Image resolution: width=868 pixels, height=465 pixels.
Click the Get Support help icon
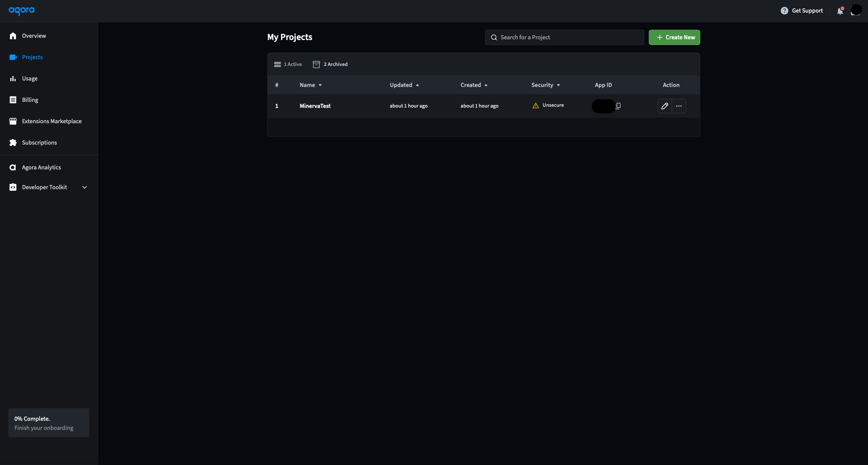pyautogui.click(x=784, y=11)
